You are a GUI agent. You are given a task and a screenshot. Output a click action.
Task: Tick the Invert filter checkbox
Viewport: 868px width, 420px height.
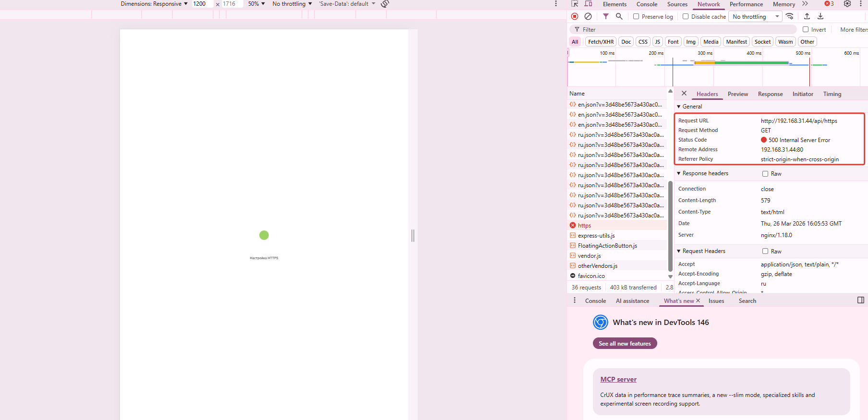(806, 30)
